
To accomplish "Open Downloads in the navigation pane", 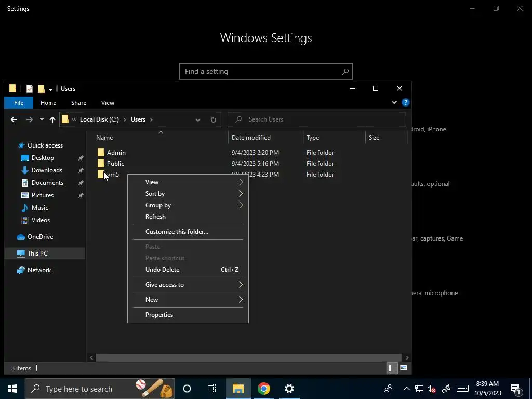I will coord(47,170).
